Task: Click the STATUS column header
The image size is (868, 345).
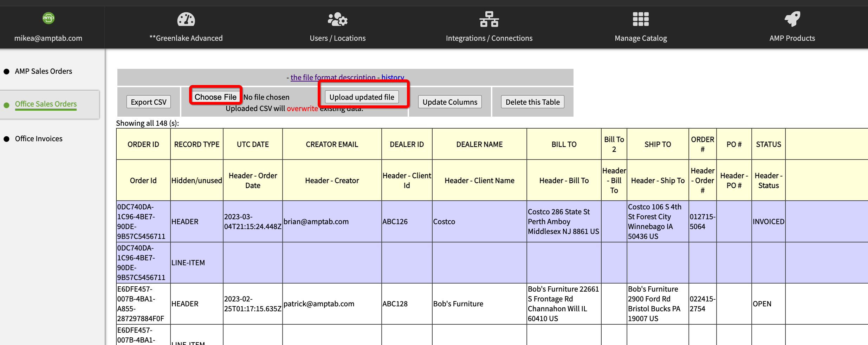Action: point(768,144)
